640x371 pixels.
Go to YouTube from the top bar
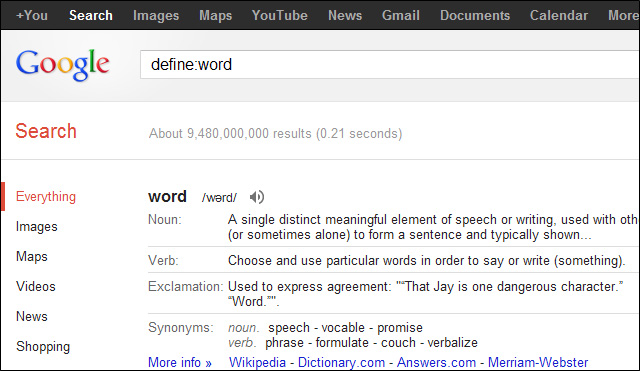tap(280, 16)
